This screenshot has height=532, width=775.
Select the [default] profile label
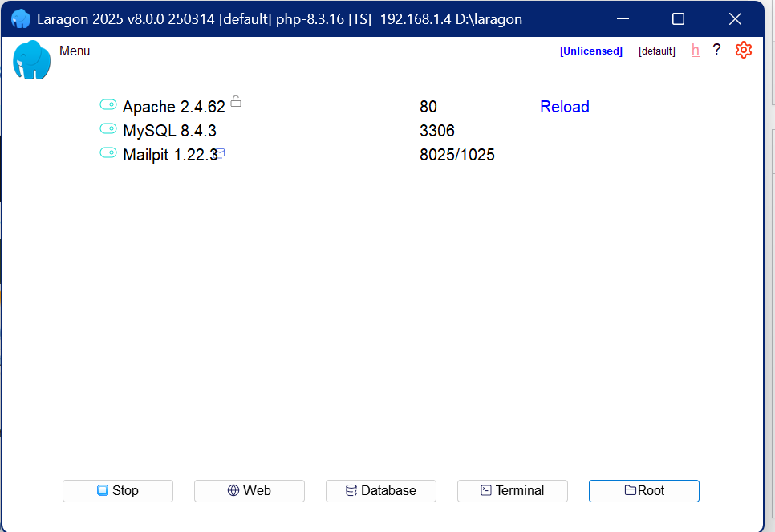(657, 51)
